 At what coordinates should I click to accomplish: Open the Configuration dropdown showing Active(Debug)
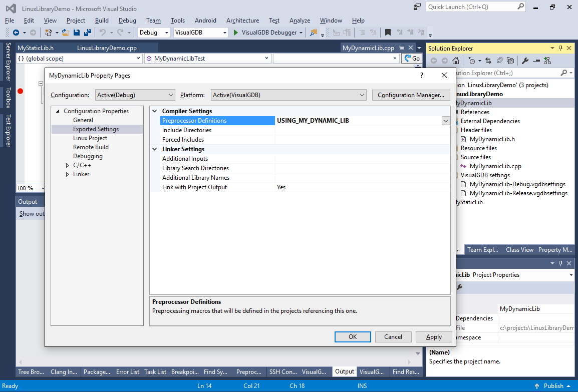pyautogui.click(x=135, y=95)
